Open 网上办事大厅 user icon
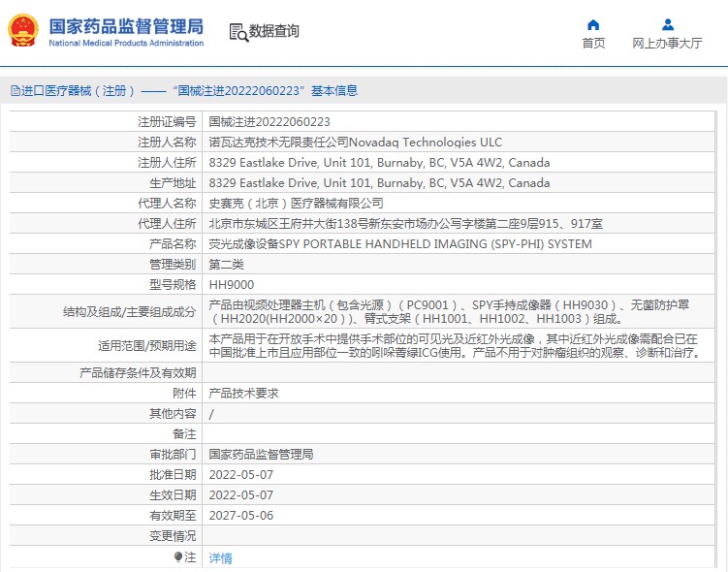Viewport: 728px width, 572px height. click(667, 24)
